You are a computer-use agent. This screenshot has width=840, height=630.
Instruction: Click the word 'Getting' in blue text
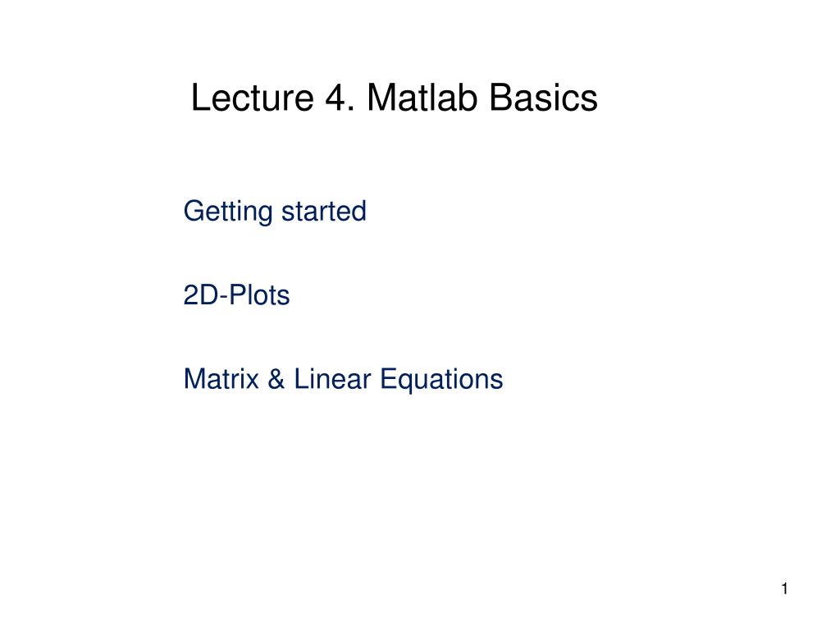click(x=228, y=212)
